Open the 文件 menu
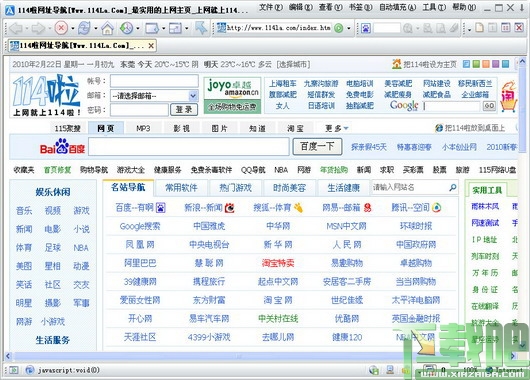The height and width of the screenshot is (380, 530). pos(271,7)
